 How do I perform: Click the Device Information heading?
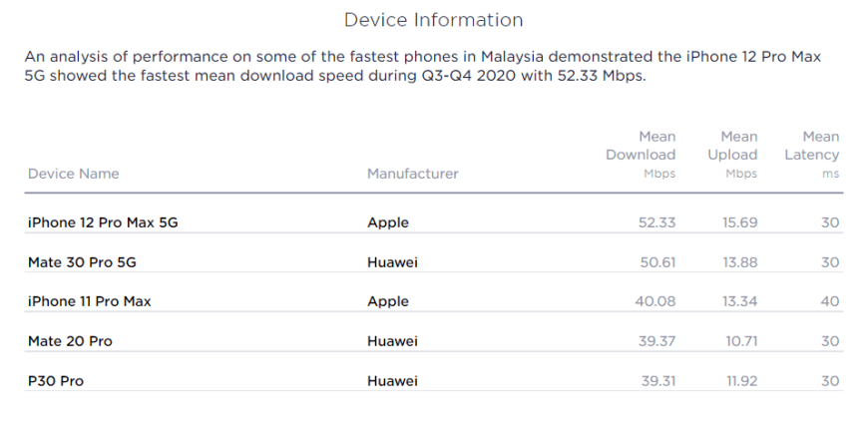pos(433,20)
